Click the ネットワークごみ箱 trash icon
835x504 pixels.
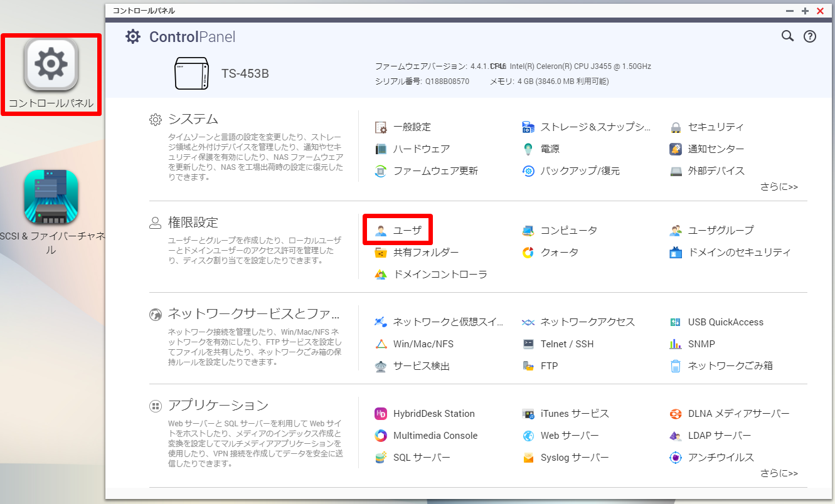tap(676, 366)
